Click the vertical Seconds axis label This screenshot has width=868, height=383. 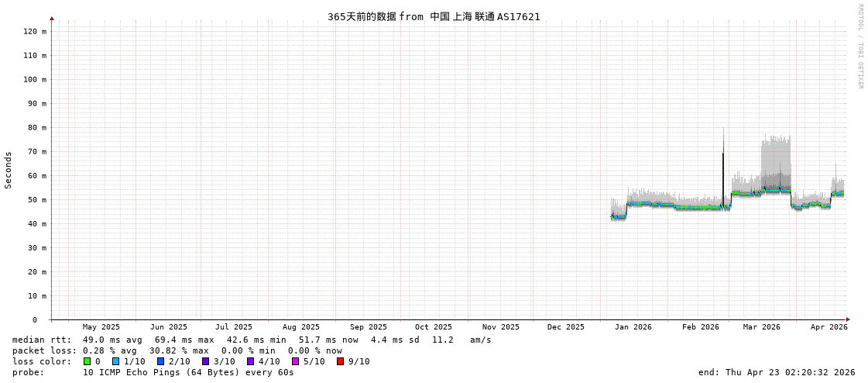(9, 170)
